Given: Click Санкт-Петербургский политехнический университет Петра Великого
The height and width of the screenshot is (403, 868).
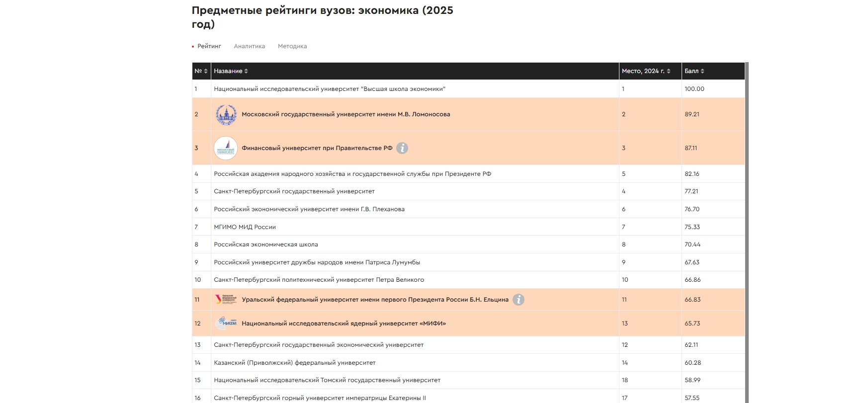Looking at the screenshot, I should [319, 280].
